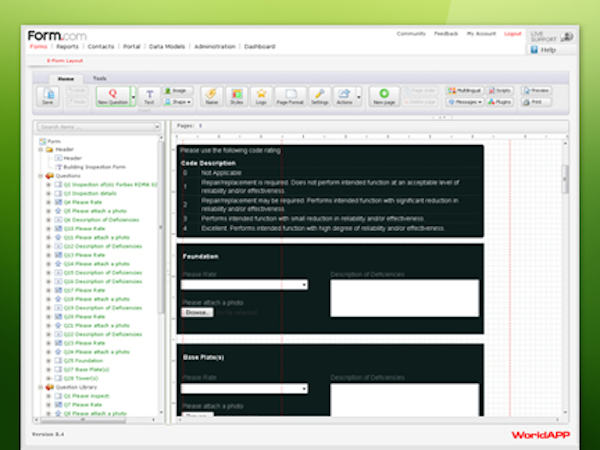600x450 pixels.
Task: Click the Feedback link
Action: tap(446, 34)
